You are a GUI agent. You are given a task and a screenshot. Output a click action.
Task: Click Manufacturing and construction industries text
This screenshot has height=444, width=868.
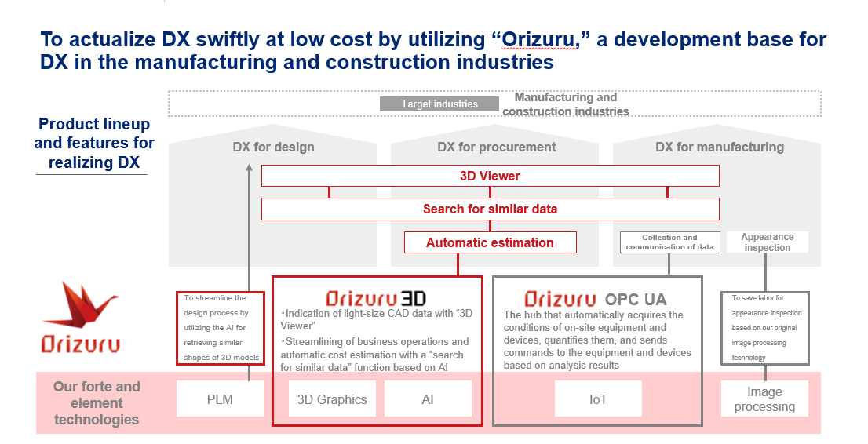(x=566, y=104)
